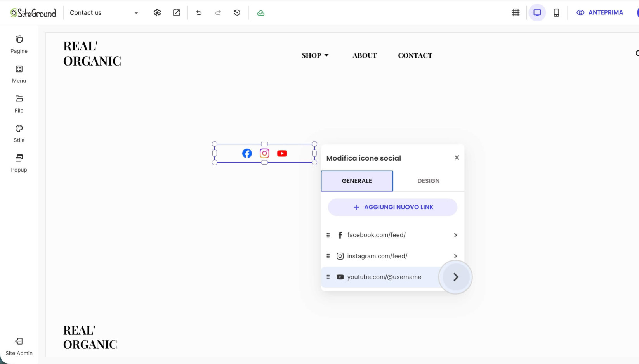Open the Pagine panel in sidebar
Image resolution: width=639 pixels, height=364 pixels.
coord(19,45)
